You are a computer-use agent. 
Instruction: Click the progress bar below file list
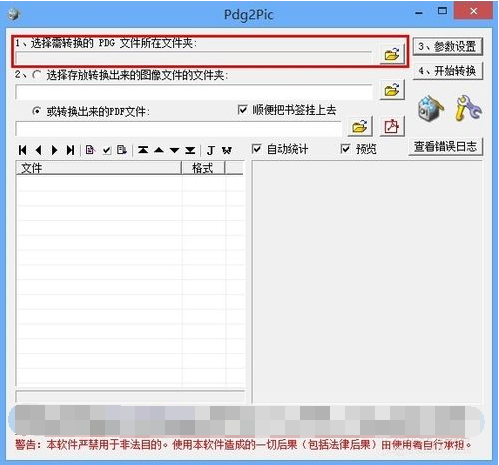130,397
